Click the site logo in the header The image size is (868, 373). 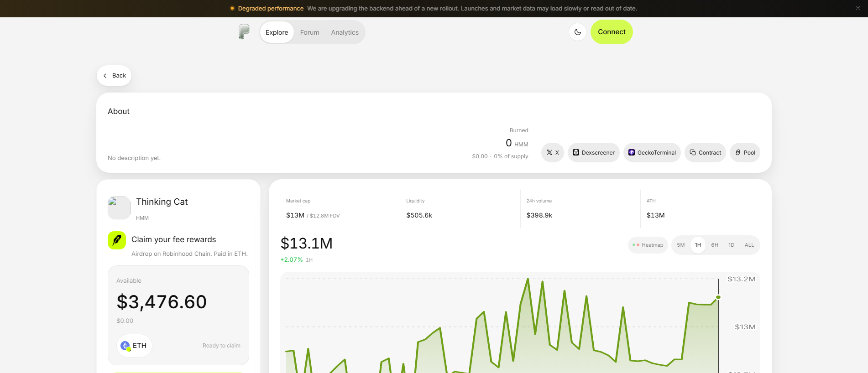coord(244,32)
